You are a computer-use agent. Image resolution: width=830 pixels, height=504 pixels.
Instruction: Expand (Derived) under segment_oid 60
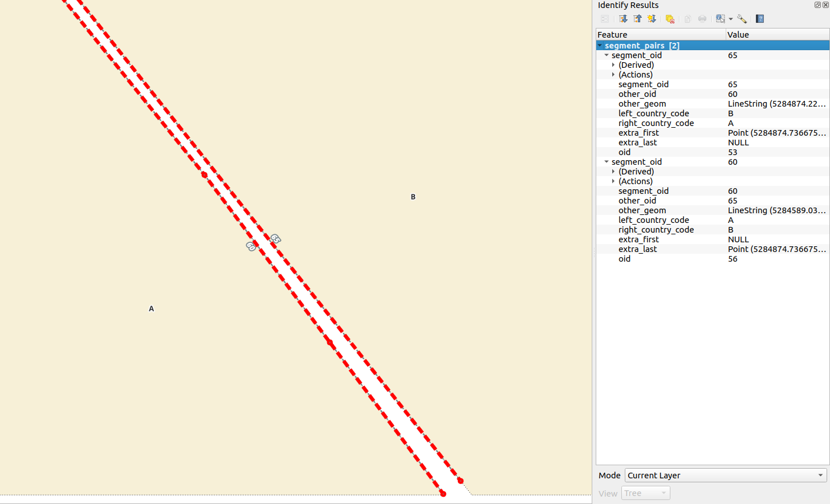coord(613,172)
